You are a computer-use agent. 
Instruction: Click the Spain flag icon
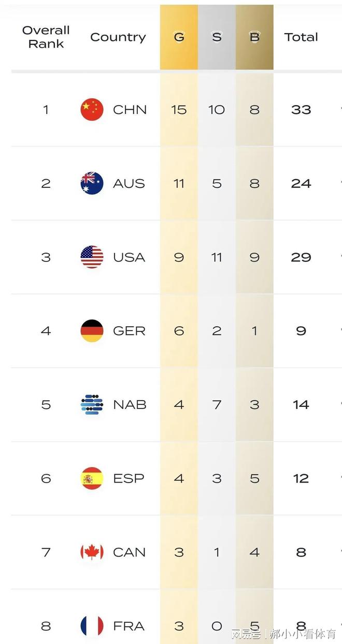(x=92, y=478)
